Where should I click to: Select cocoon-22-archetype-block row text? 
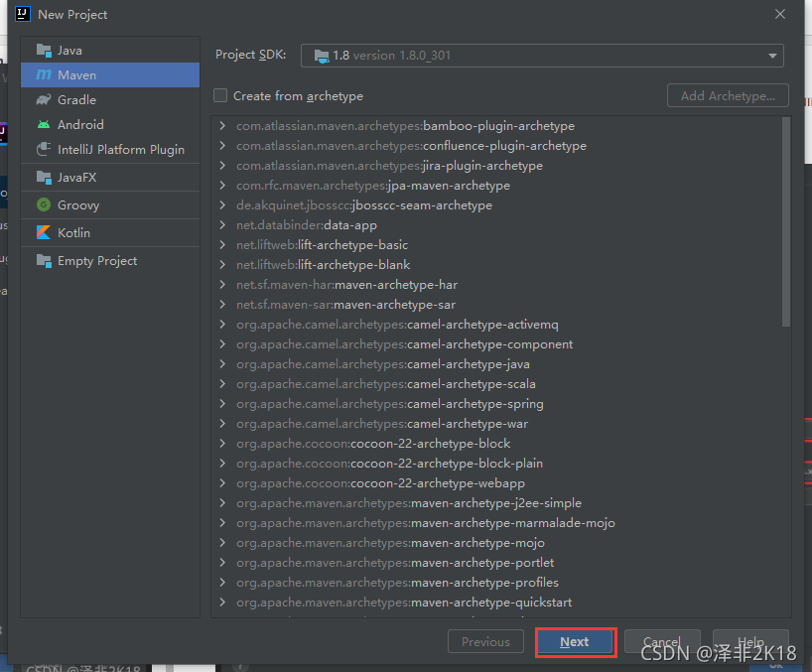tap(373, 443)
